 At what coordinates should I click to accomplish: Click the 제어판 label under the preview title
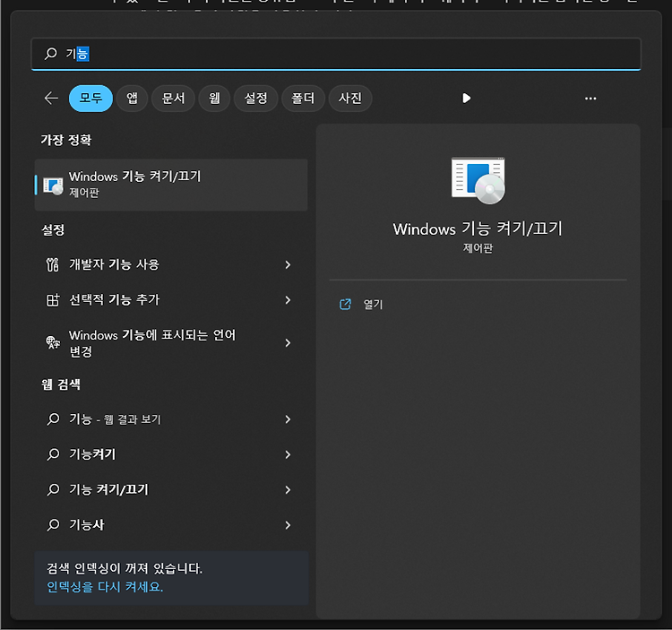(478, 247)
